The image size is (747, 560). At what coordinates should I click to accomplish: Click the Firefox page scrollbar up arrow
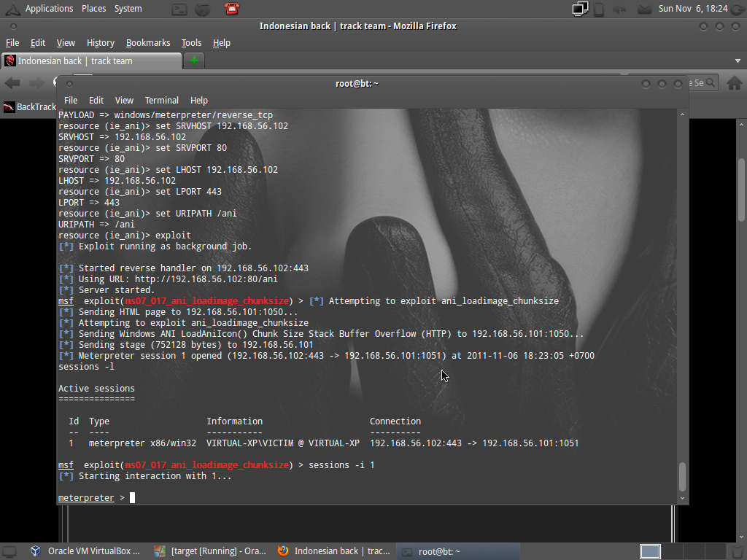(x=741, y=124)
